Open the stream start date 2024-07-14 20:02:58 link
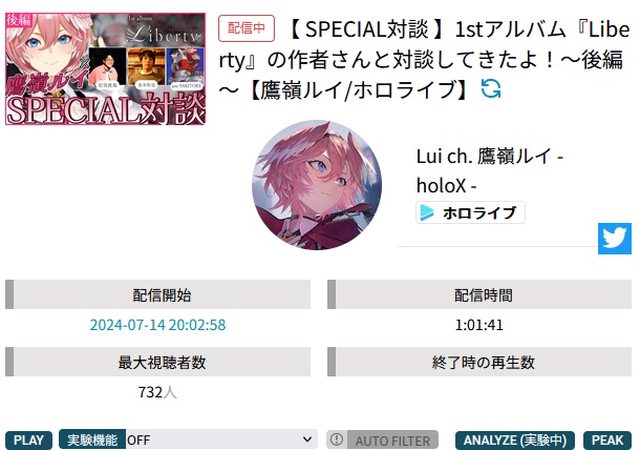The image size is (640, 450). click(x=158, y=325)
